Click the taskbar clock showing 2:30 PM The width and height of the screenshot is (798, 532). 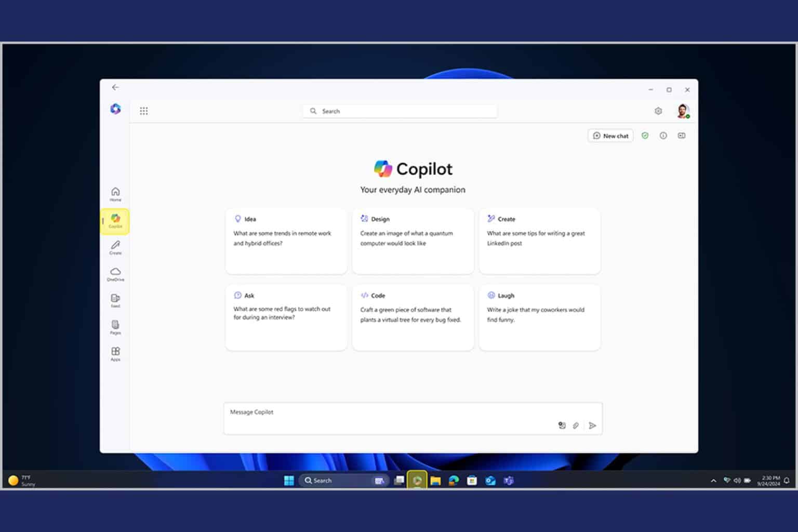pos(768,481)
